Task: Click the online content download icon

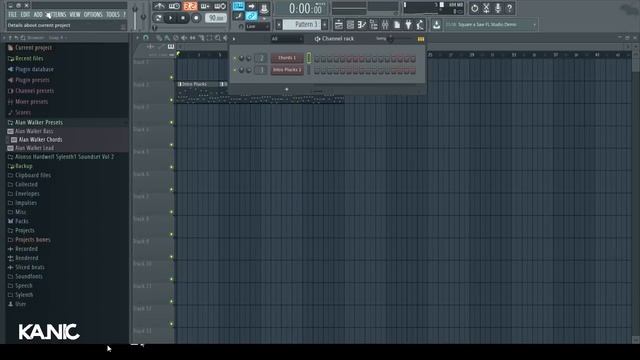Action: [436, 25]
